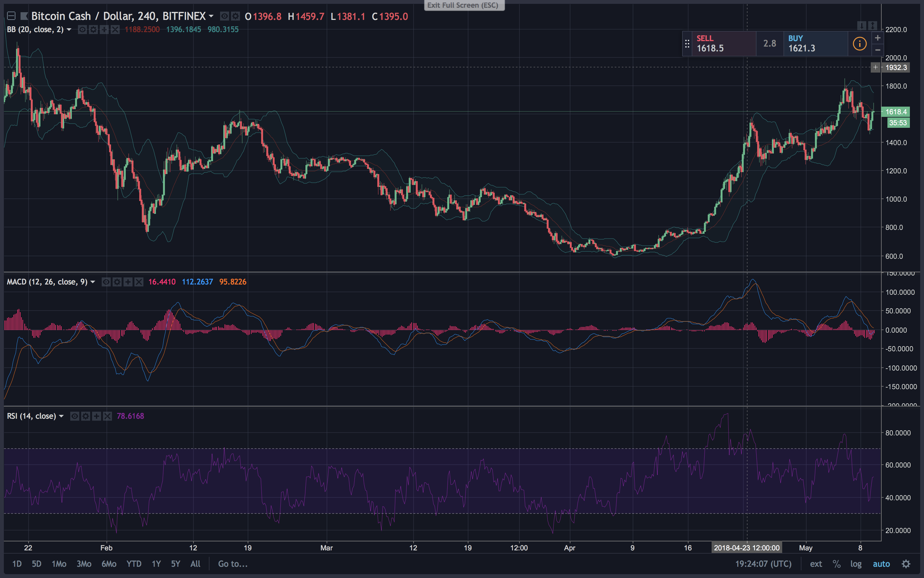Select the 3Mo time range

pyautogui.click(x=84, y=564)
